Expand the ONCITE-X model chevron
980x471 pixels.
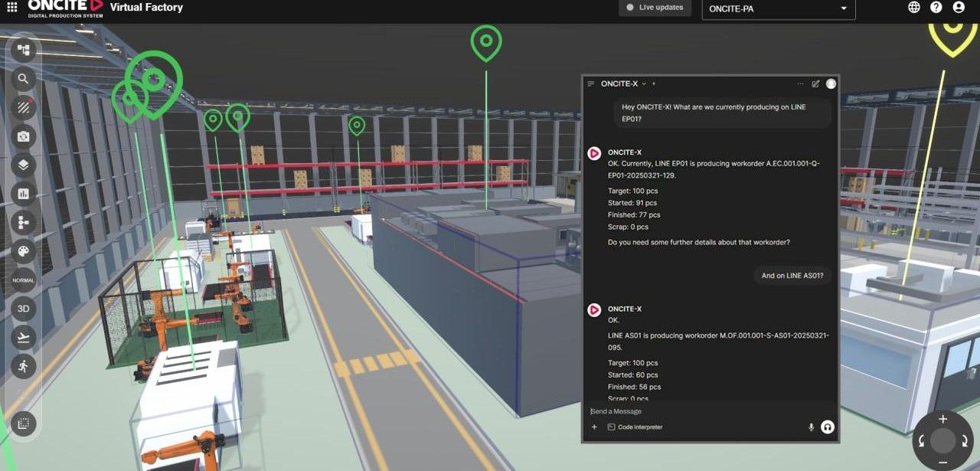644,83
